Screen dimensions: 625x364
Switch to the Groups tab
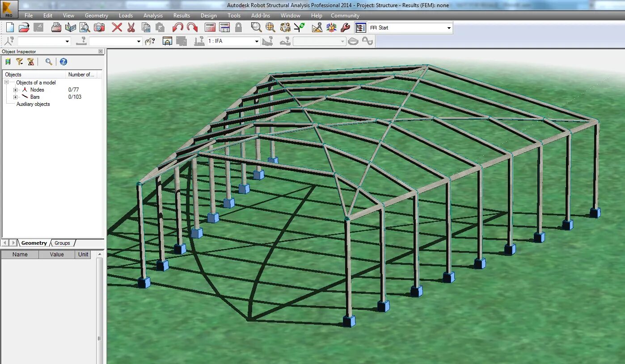point(62,243)
